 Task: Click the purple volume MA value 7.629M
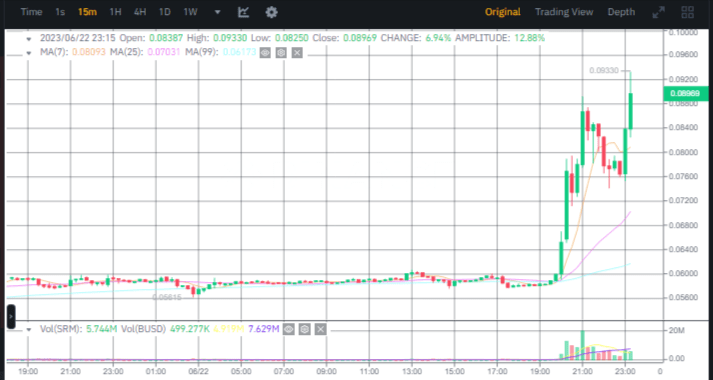click(x=264, y=329)
